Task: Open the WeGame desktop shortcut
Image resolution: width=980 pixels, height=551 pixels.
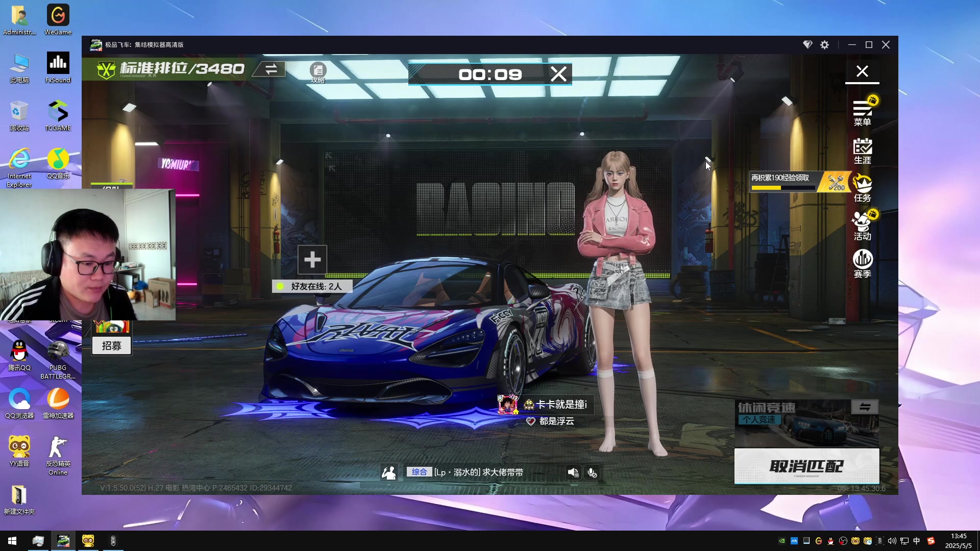Action: [58, 20]
